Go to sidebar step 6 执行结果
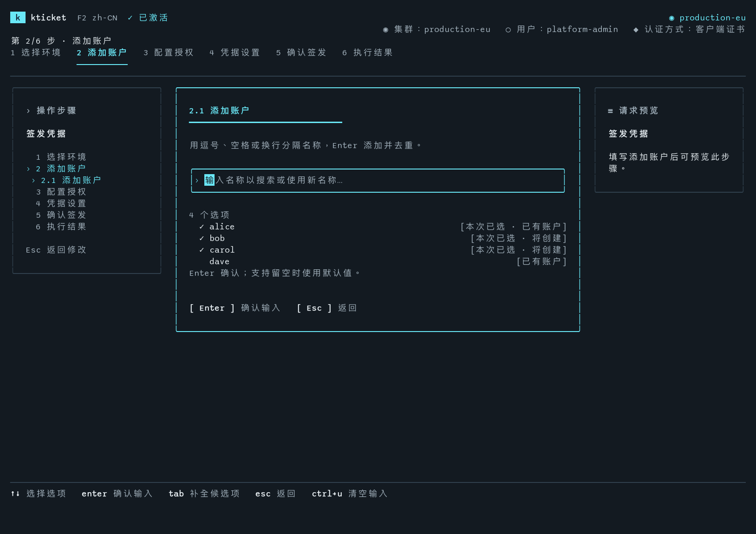This screenshot has width=756, height=534. (61, 227)
